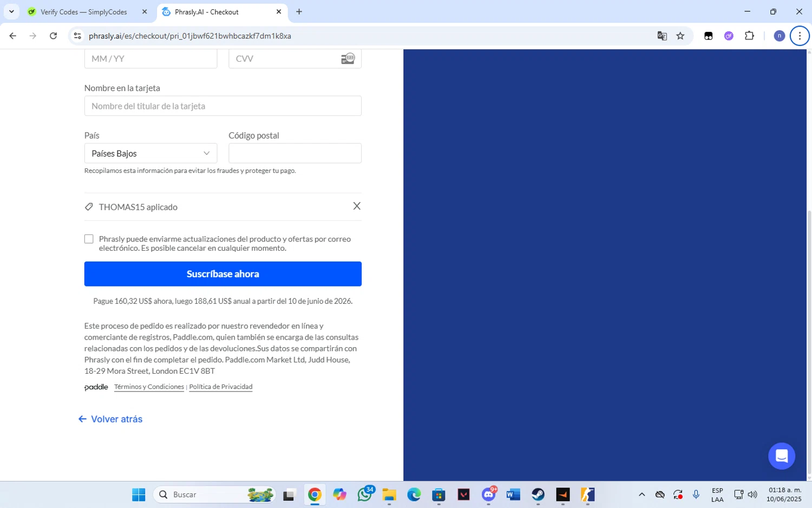The image size is (812, 508).
Task: Open the ESP LAA language switcher
Action: point(717,495)
